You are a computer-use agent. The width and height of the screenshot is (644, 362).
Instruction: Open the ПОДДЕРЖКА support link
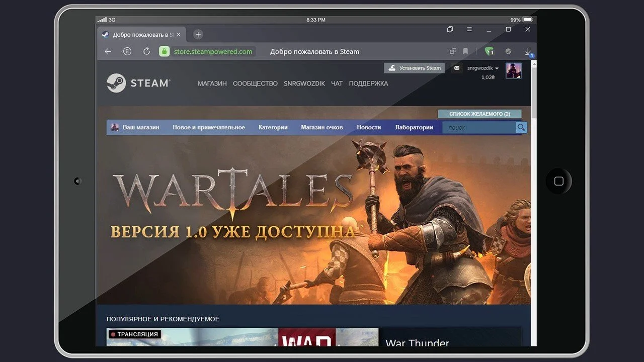369,83
